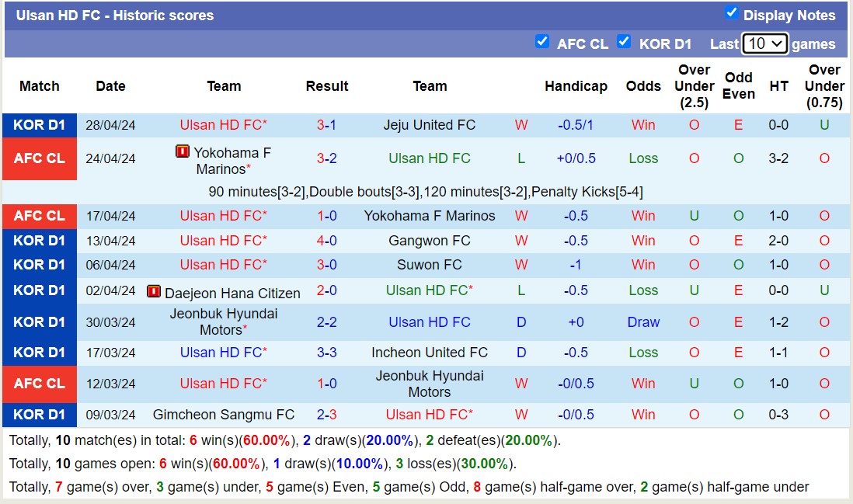
Task: Click the Handicap column header
Action: [576, 86]
